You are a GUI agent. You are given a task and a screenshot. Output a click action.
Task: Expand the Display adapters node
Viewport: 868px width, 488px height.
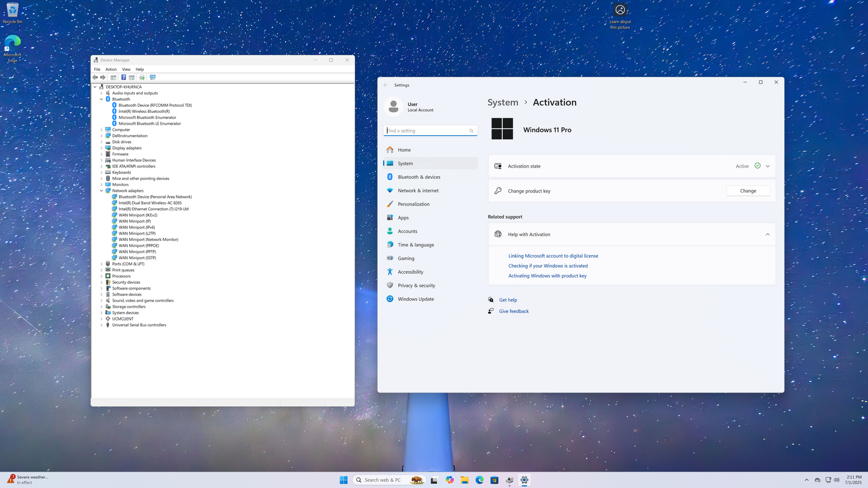tap(101, 148)
